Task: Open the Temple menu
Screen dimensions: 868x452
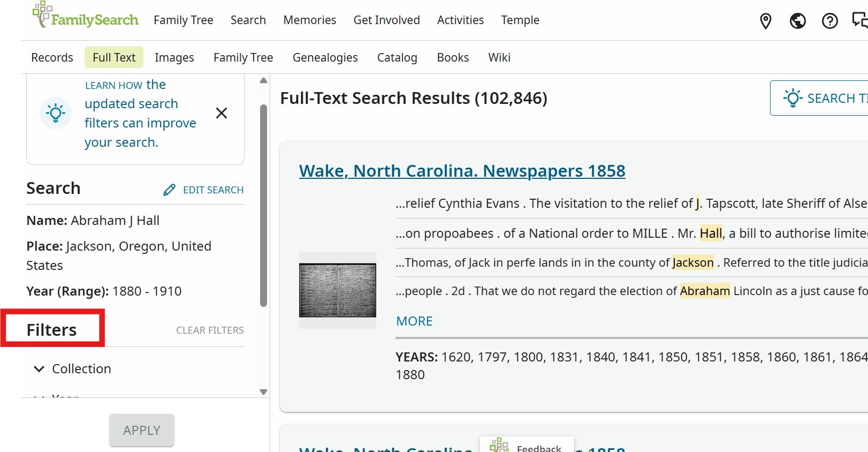Action: click(520, 20)
